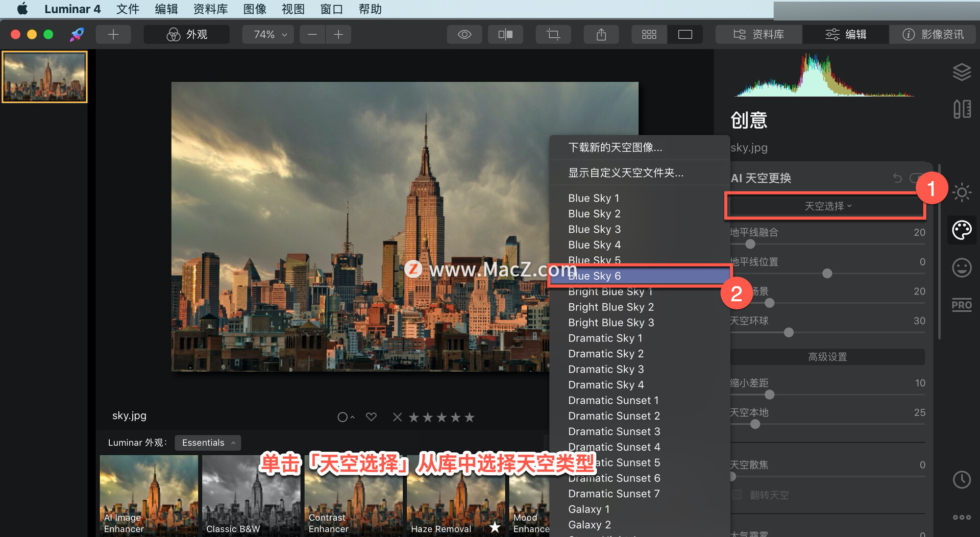This screenshot has width=980, height=537.
Task: Select the sky.jpg filmstrip thumbnail
Action: (x=44, y=77)
